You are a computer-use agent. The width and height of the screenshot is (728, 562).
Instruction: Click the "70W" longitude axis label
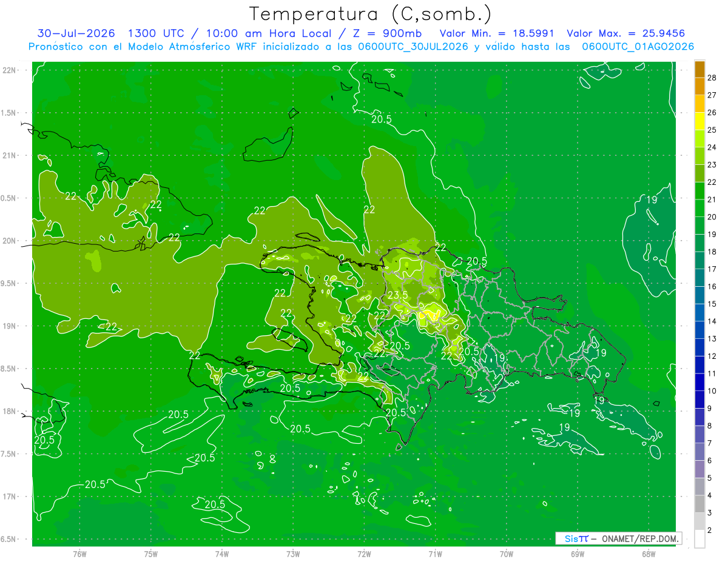coord(507,554)
